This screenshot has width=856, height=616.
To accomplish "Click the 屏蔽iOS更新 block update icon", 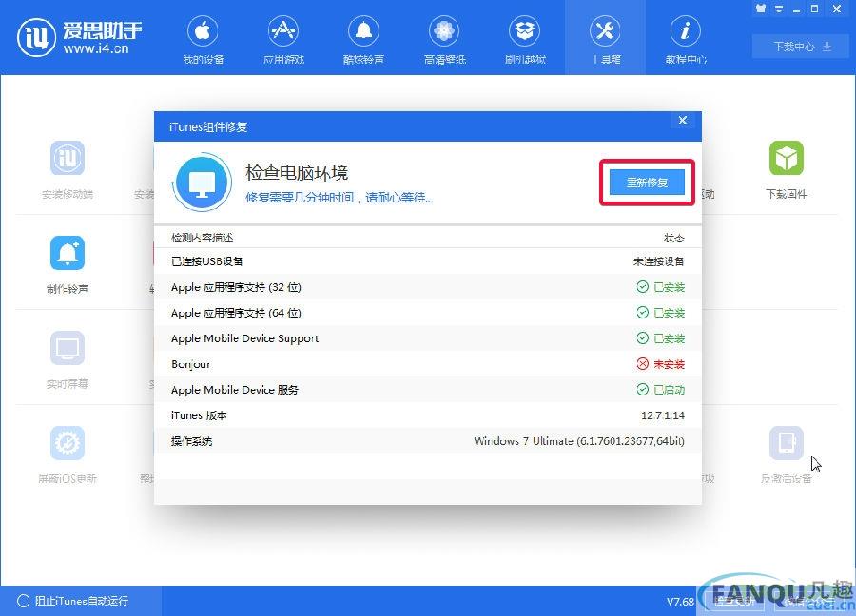I will (68, 443).
